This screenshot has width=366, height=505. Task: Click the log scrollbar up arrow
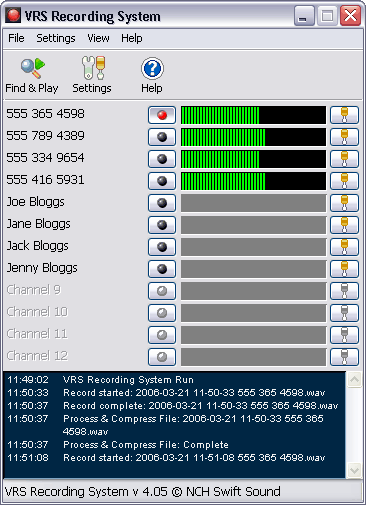[354, 380]
